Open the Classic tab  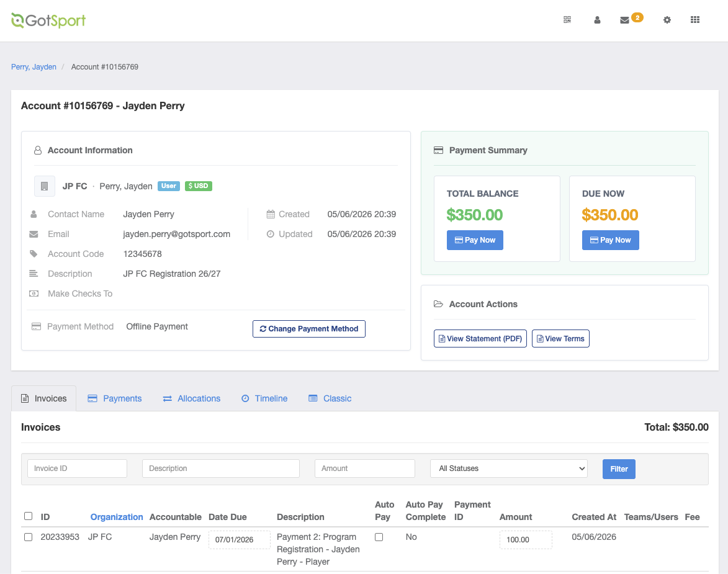tap(330, 398)
